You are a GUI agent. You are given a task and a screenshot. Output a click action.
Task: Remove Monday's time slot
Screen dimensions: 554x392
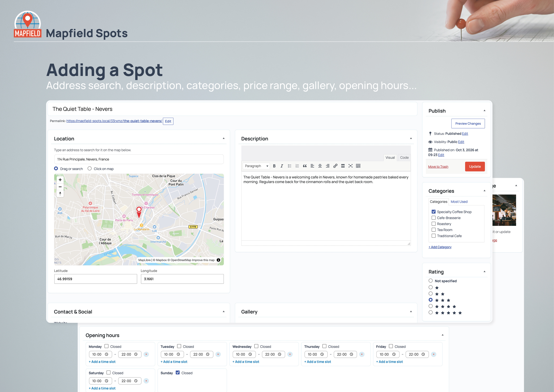click(x=146, y=354)
